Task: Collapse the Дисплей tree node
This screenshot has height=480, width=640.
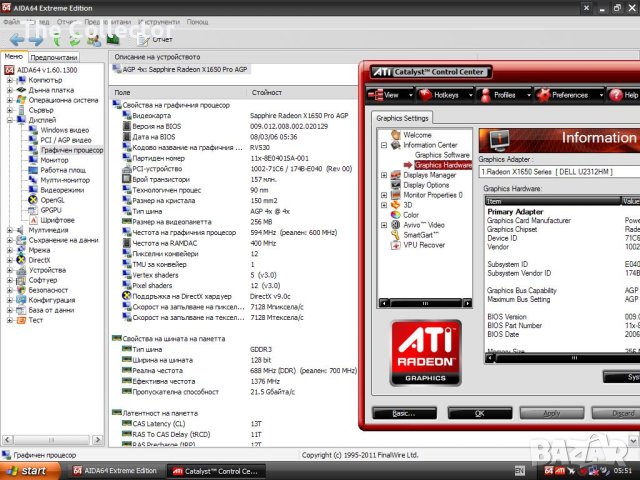Action: 9,120
